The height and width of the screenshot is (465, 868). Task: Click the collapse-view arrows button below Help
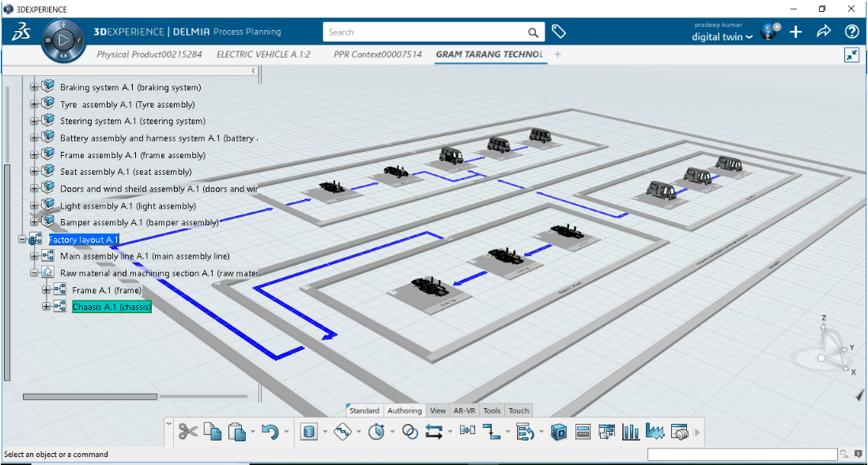tap(851, 55)
